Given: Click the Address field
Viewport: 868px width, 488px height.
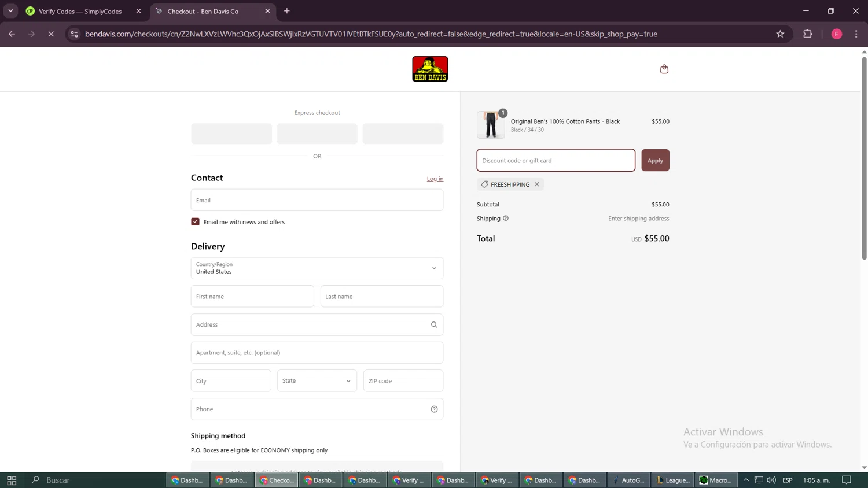Looking at the screenshot, I should click(317, 325).
